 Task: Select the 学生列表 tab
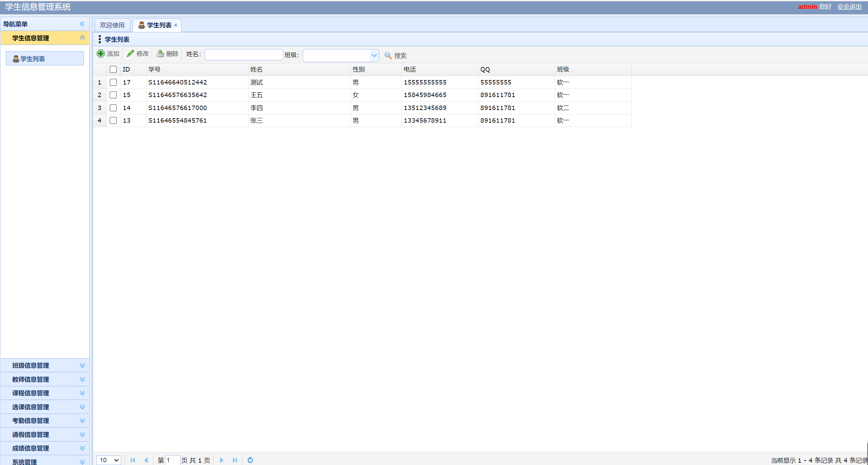pos(157,25)
